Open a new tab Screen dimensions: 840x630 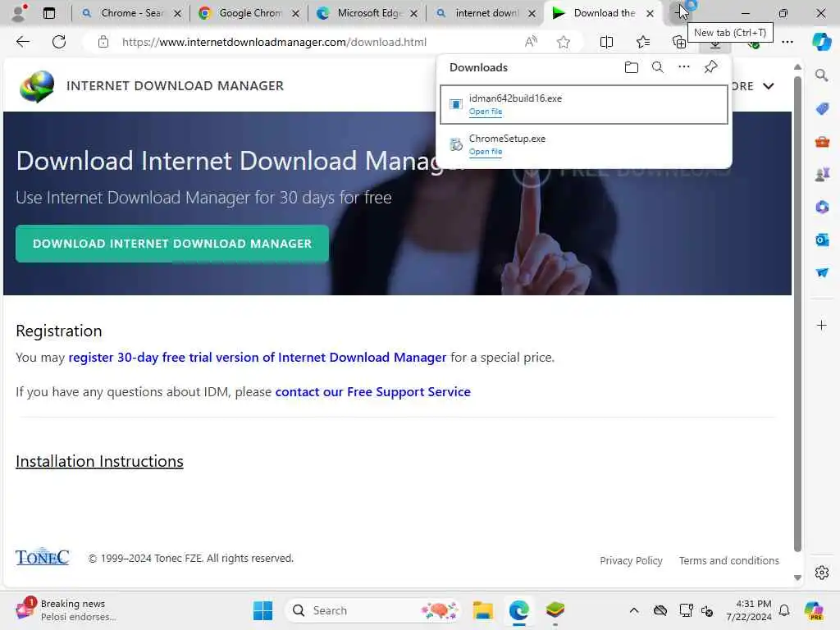click(680, 12)
